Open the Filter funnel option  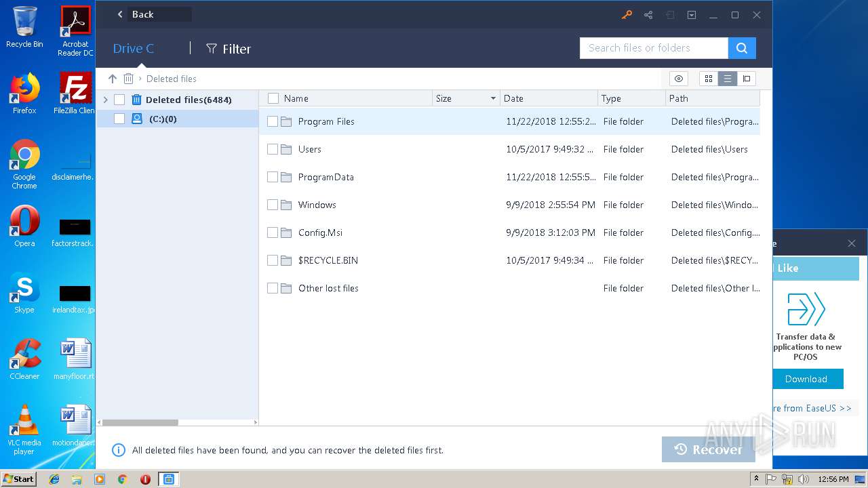click(229, 49)
